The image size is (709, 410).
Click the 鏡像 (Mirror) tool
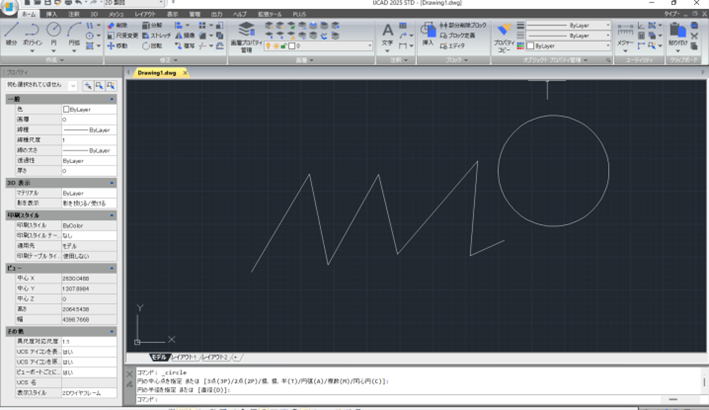pos(185,35)
